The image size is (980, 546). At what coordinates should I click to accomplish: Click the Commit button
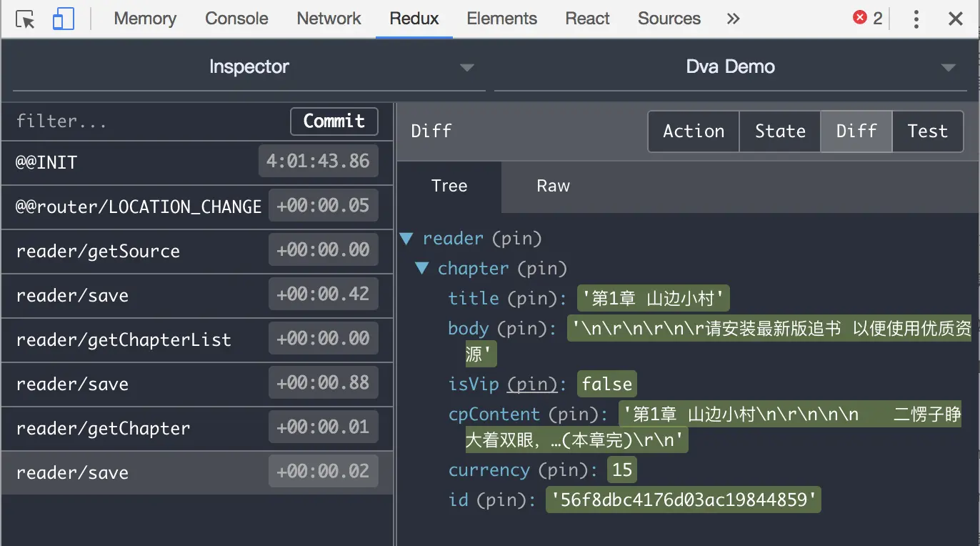coord(334,121)
